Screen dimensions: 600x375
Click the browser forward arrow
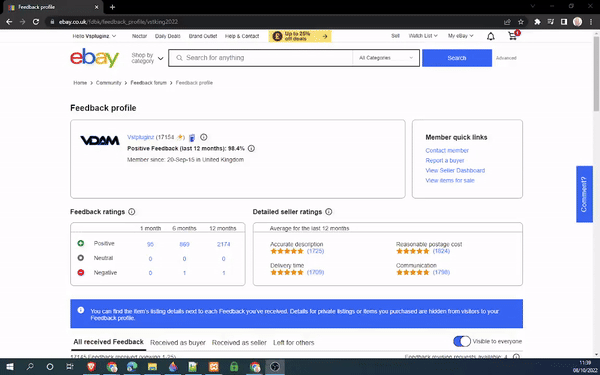tap(23, 22)
